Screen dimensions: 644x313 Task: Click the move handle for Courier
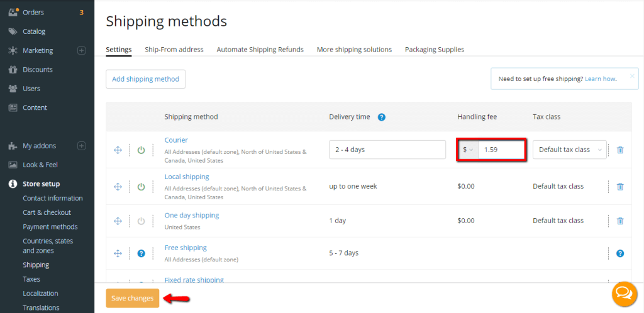coord(118,150)
